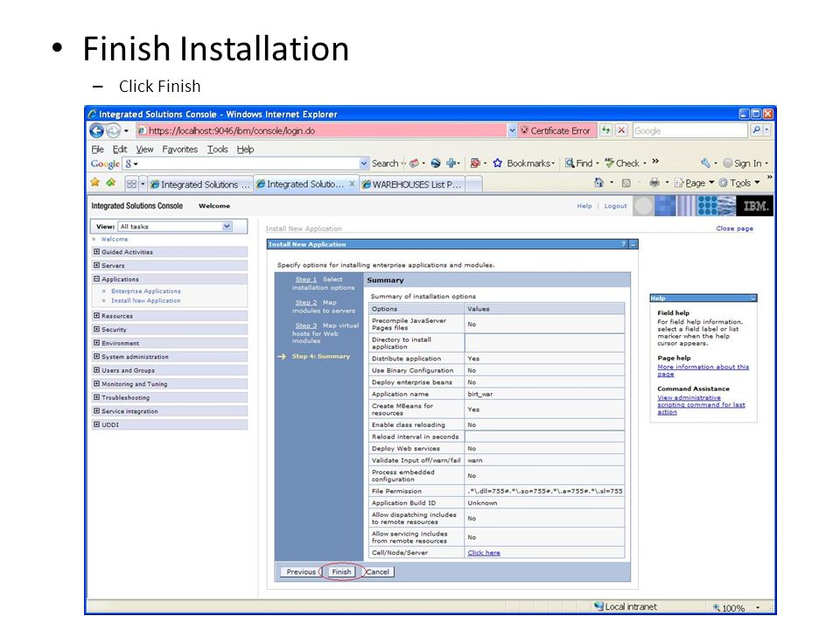
Task: Open the address bar history dropdown
Action: 512,130
